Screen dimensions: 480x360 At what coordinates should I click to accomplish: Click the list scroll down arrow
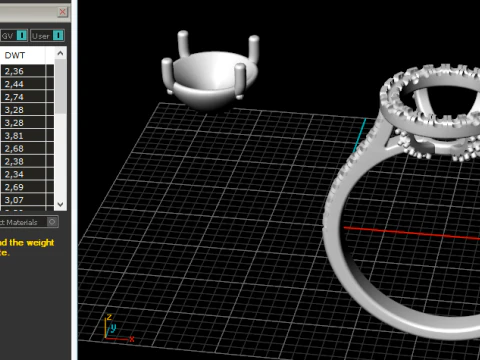click(x=60, y=204)
